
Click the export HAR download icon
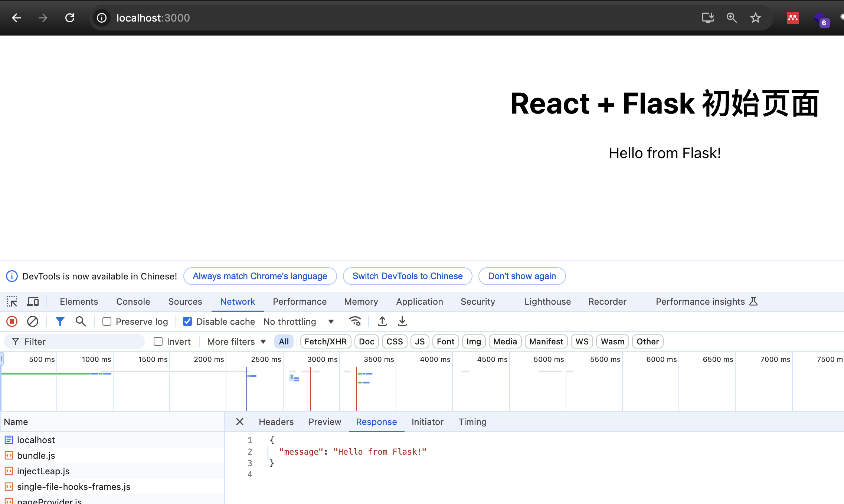(402, 321)
